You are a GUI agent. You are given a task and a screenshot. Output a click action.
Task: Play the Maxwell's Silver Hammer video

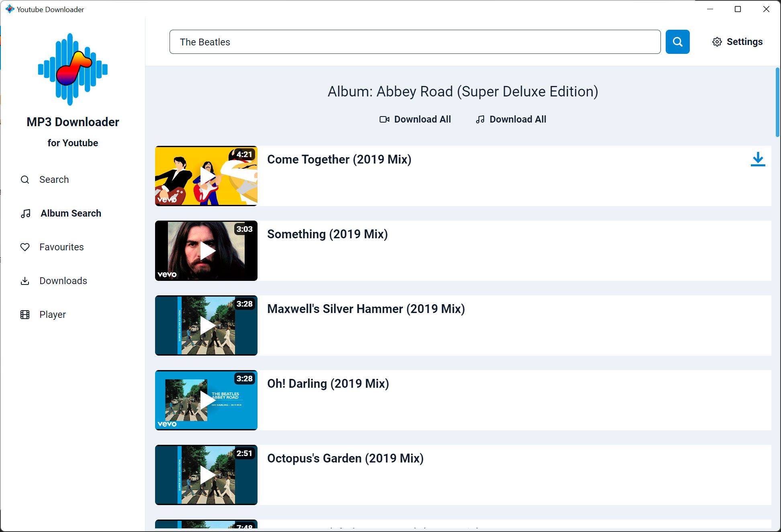206,325
